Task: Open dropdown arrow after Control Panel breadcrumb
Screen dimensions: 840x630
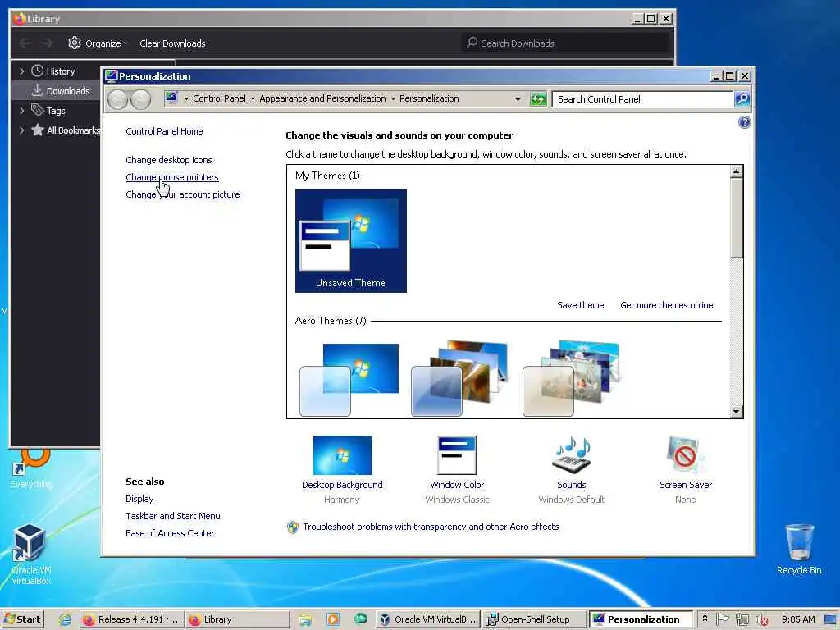Action: (x=253, y=98)
